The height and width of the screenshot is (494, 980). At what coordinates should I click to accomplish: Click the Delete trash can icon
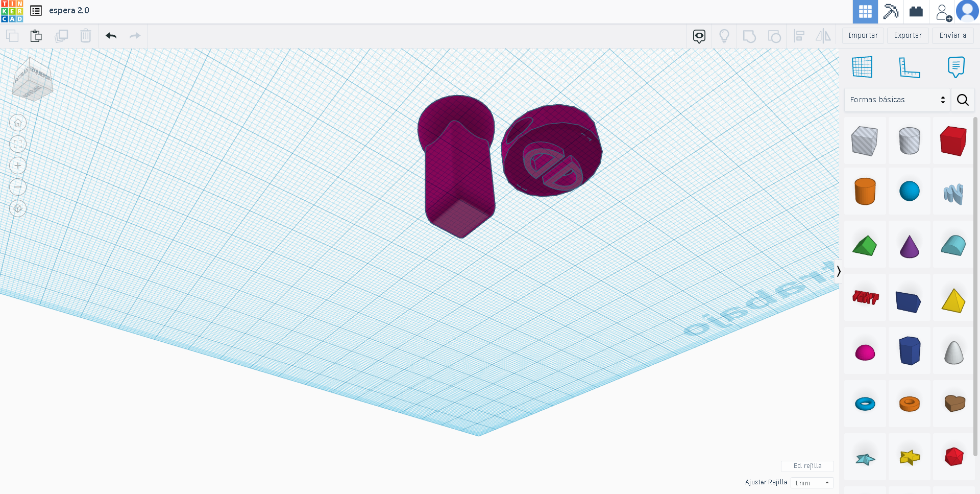tap(86, 36)
